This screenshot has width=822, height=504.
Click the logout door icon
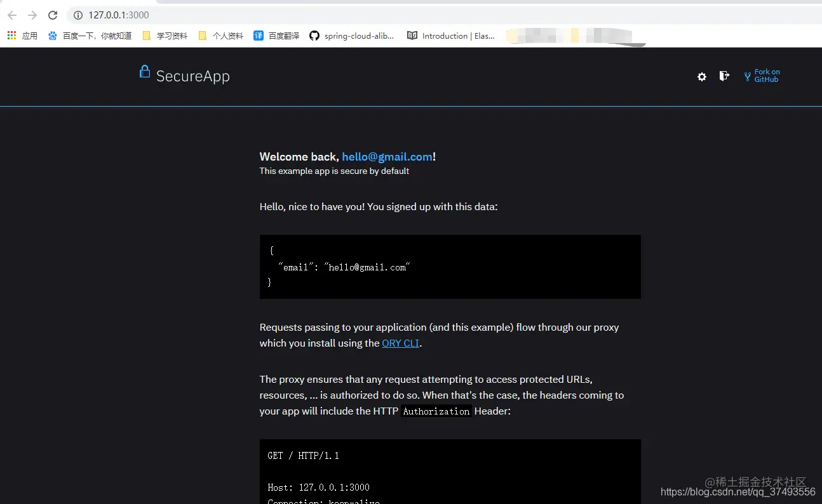pyautogui.click(x=724, y=76)
